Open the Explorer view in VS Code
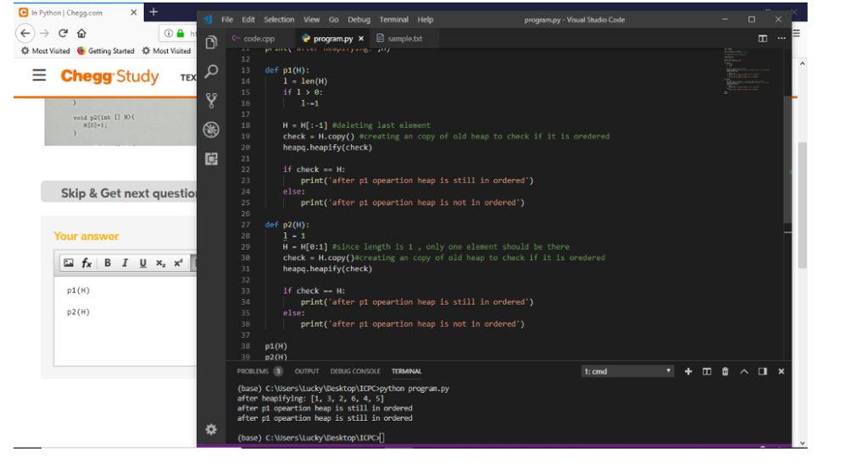Viewport: 868px width, 470px height. (211, 42)
